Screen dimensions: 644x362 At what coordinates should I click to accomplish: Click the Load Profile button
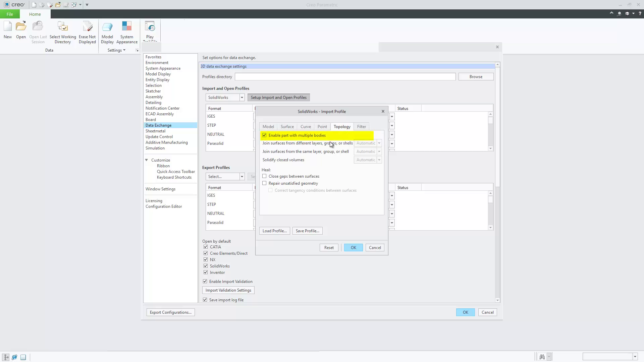(274, 231)
